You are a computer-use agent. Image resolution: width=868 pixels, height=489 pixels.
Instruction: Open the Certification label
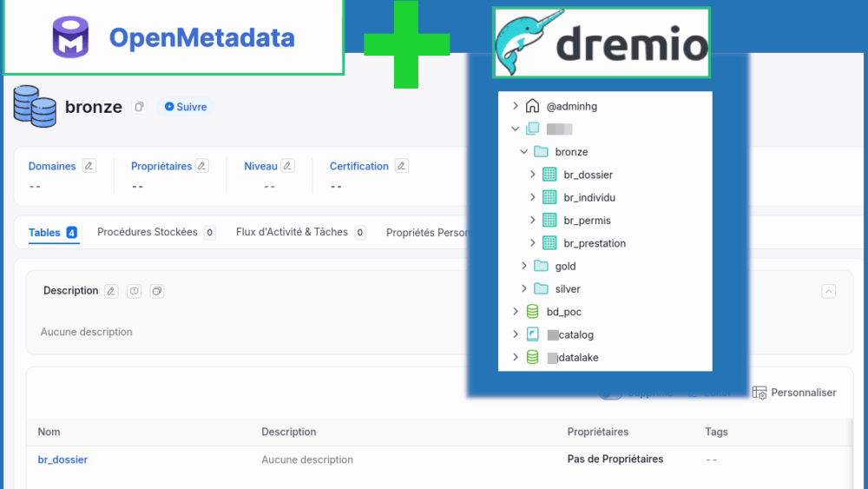pyautogui.click(x=358, y=166)
